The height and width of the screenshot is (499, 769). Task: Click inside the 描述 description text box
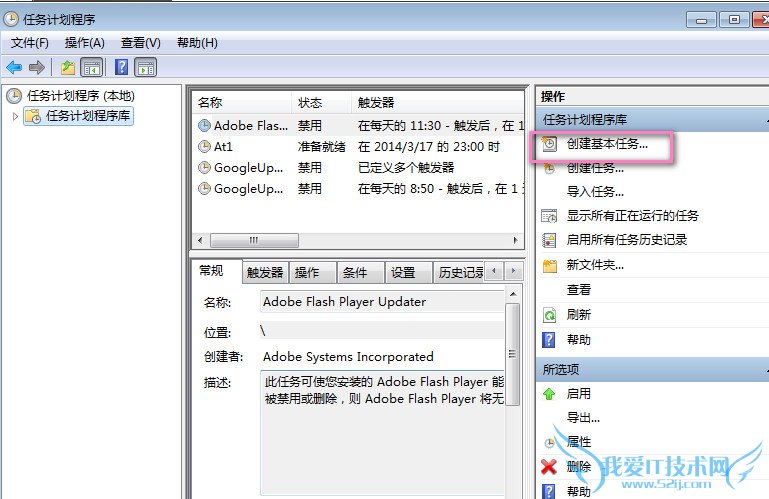click(x=383, y=433)
